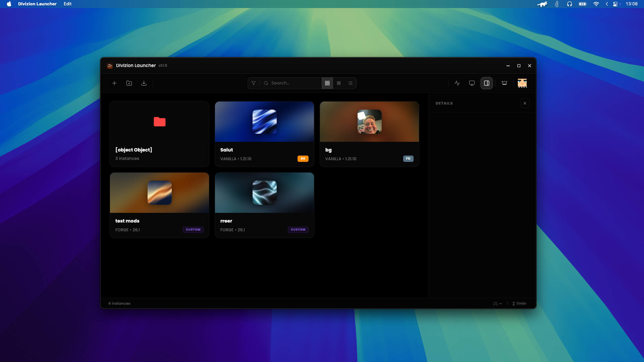Screen dimensions: 644x362
Task: Click 'FORGE • 26.1' under rreer
Action: point(232,230)
